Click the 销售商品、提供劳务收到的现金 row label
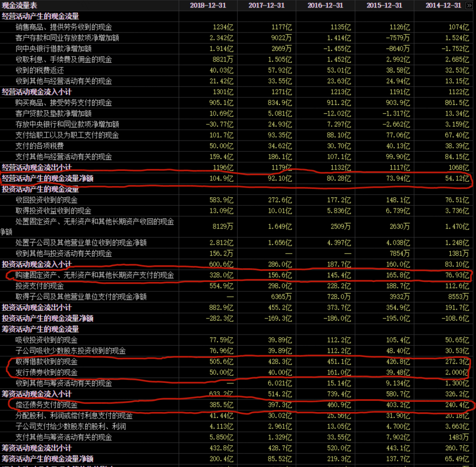476x467 pixels. [64, 27]
